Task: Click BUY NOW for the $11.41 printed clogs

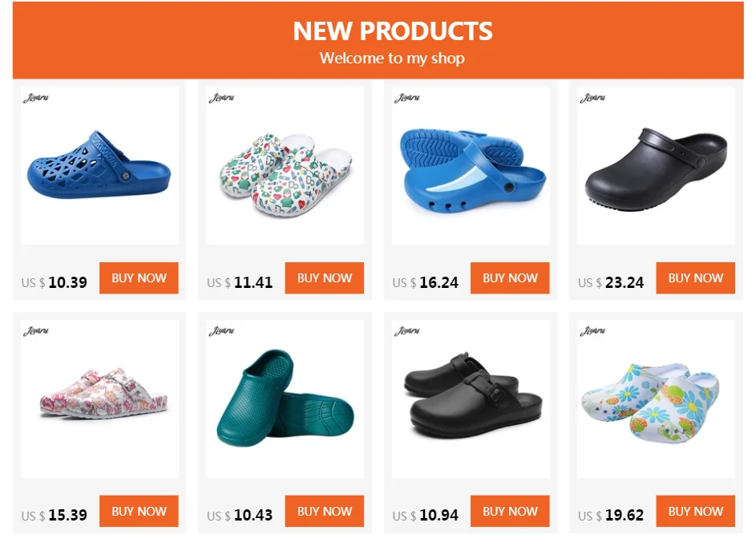Action: 325,277
